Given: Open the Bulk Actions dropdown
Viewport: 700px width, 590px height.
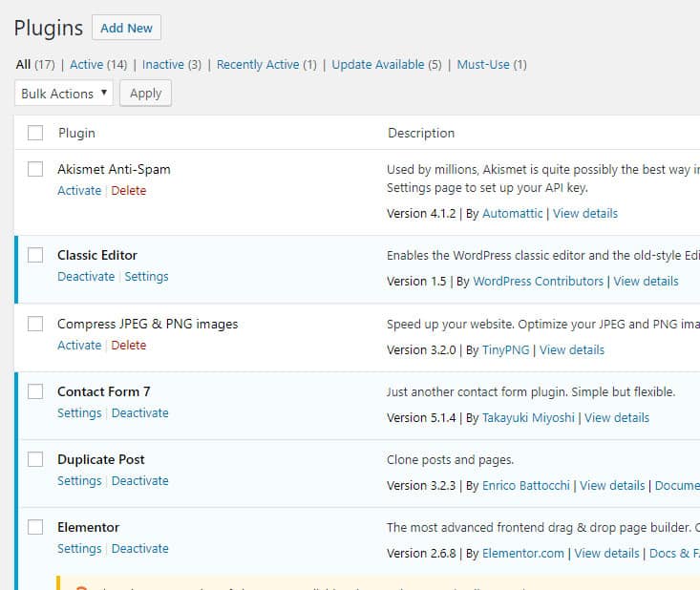Looking at the screenshot, I should [x=64, y=94].
